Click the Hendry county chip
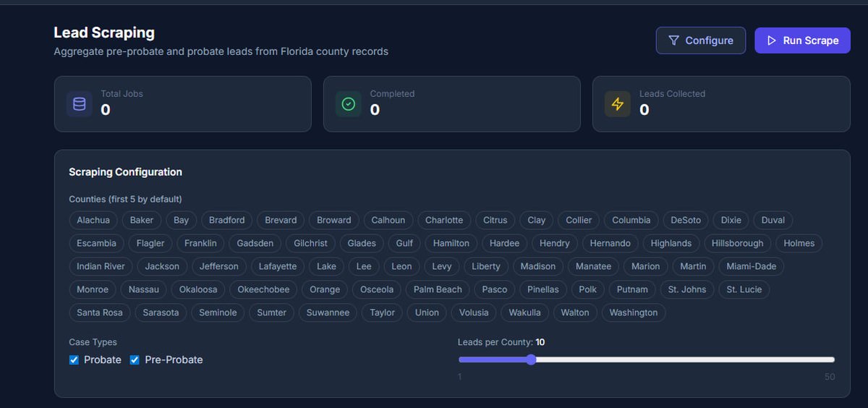 (555, 243)
